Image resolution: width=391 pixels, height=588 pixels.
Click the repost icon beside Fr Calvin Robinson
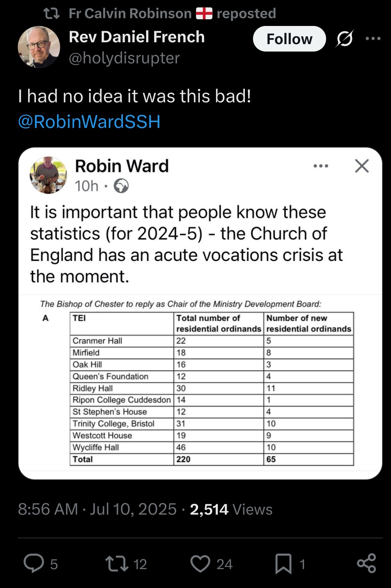click(x=51, y=14)
